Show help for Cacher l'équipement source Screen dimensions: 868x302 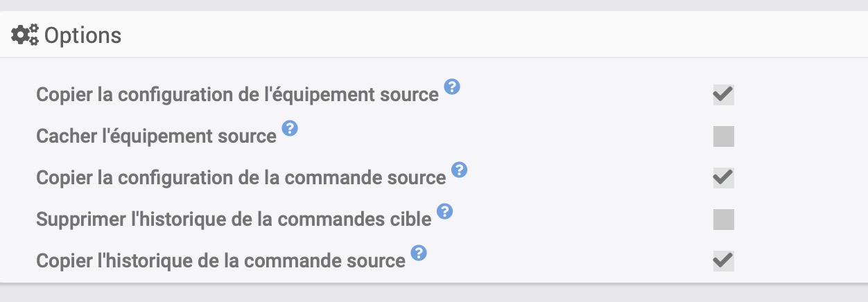click(x=290, y=128)
